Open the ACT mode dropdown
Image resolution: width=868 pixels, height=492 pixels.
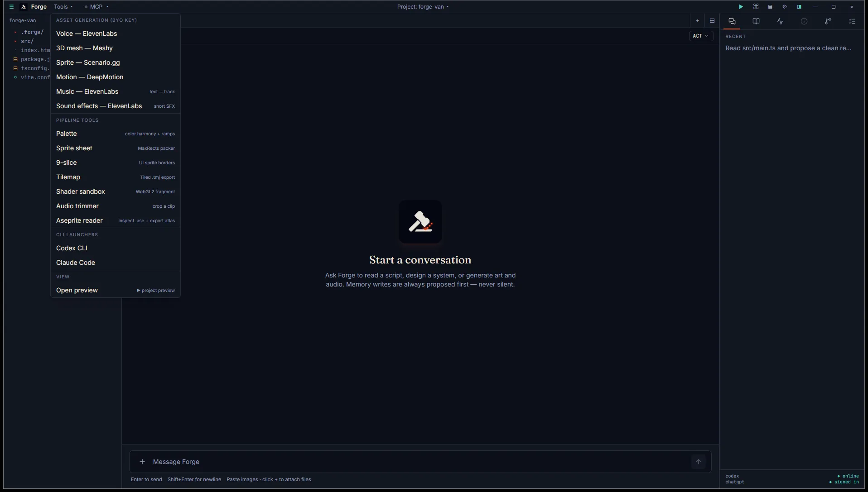[701, 36]
